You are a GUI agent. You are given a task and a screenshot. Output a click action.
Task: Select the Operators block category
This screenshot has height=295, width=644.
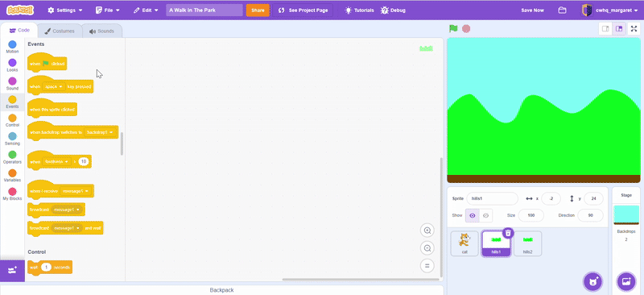(12, 157)
